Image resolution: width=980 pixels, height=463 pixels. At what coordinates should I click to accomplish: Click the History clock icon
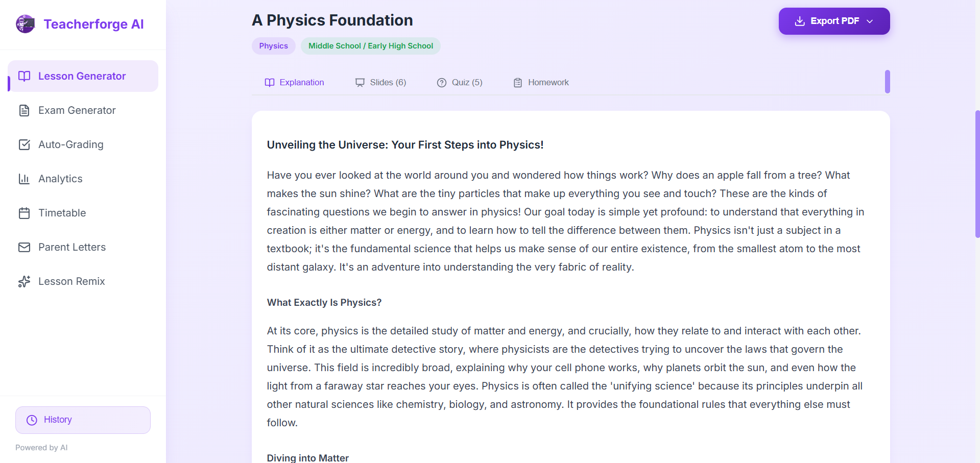click(32, 420)
